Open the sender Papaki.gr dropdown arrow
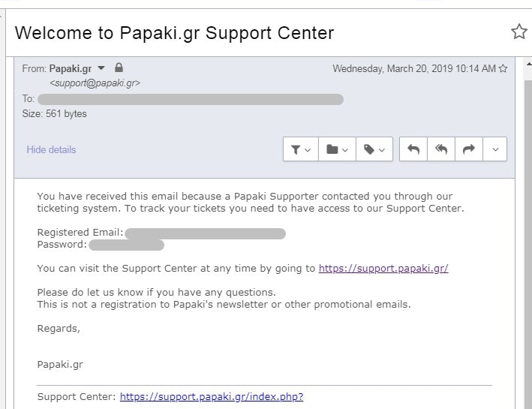 click(x=101, y=68)
